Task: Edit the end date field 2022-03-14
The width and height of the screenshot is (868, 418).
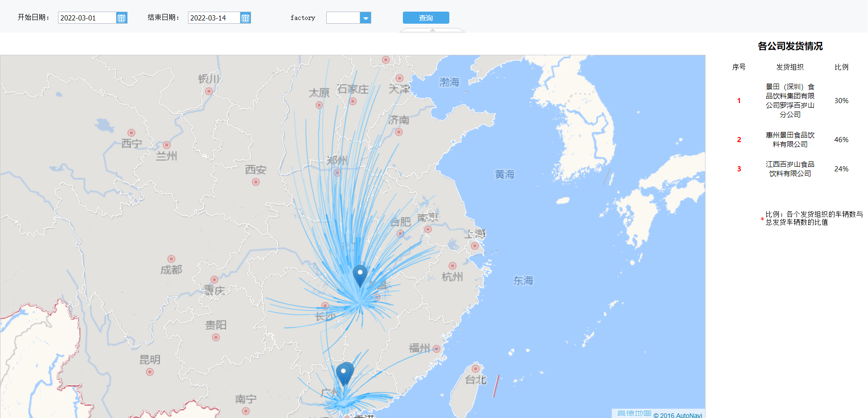Action: pyautogui.click(x=214, y=18)
